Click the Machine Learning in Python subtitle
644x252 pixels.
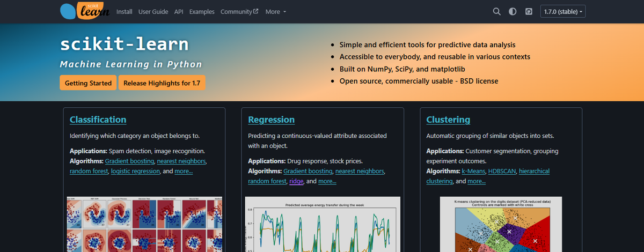pos(131,64)
